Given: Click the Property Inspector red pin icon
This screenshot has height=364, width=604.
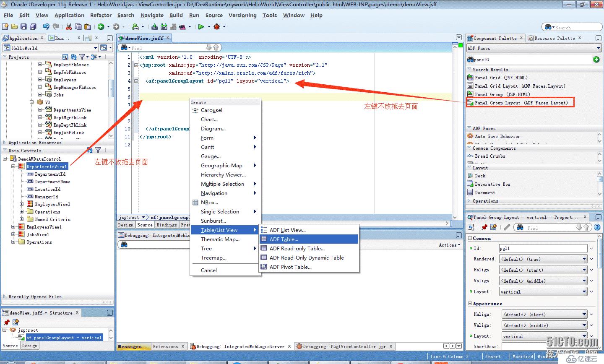Looking at the screenshot, I should [x=484, y=227].
